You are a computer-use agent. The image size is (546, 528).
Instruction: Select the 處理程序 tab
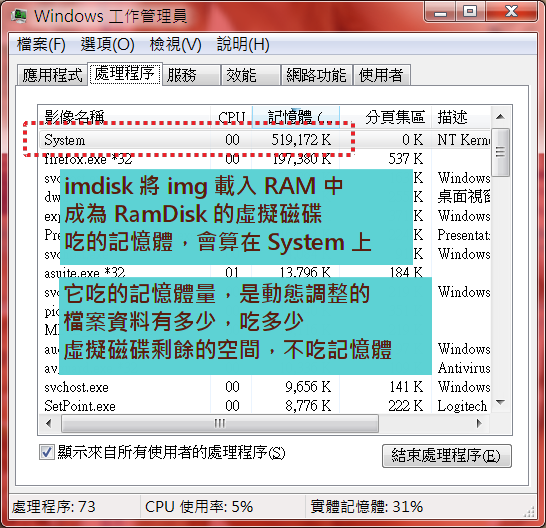124,73
